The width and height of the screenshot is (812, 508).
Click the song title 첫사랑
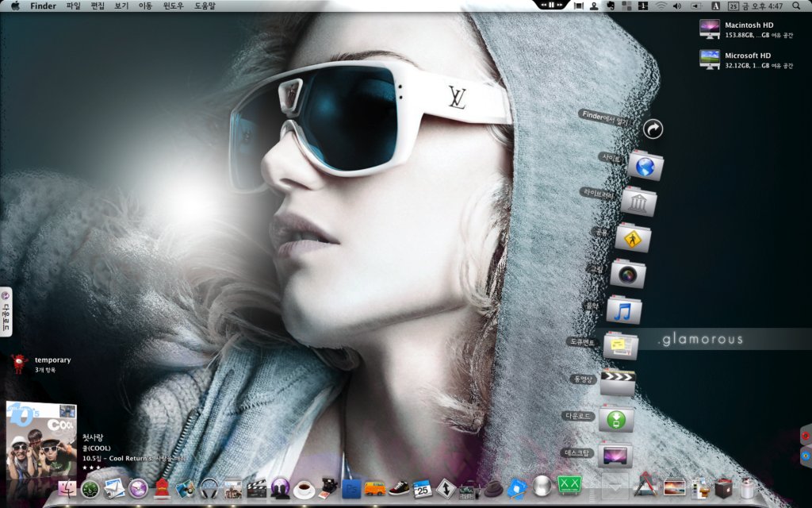[x=93, y=437]
